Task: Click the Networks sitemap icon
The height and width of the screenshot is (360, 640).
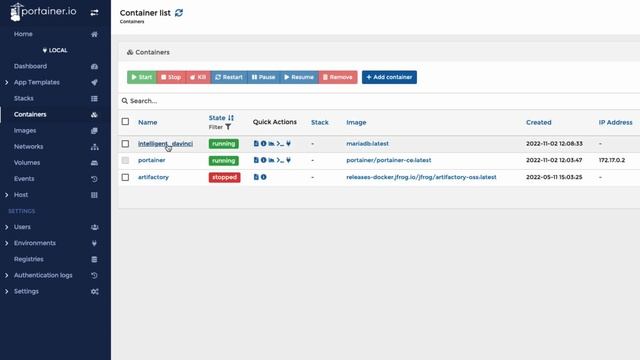Action: pyautogui.click(x=94, y=147)
